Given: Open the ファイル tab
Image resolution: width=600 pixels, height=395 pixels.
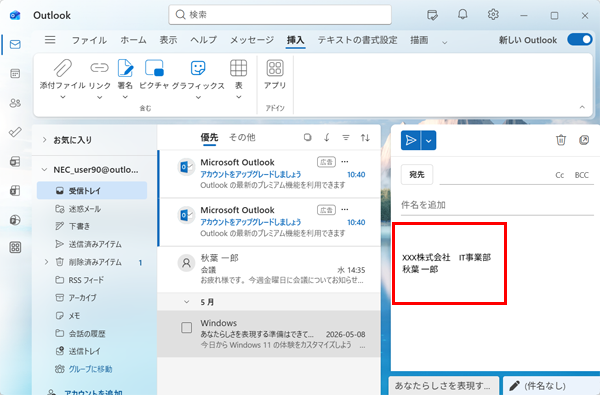Looking at the screenshot, I should 89,40.
